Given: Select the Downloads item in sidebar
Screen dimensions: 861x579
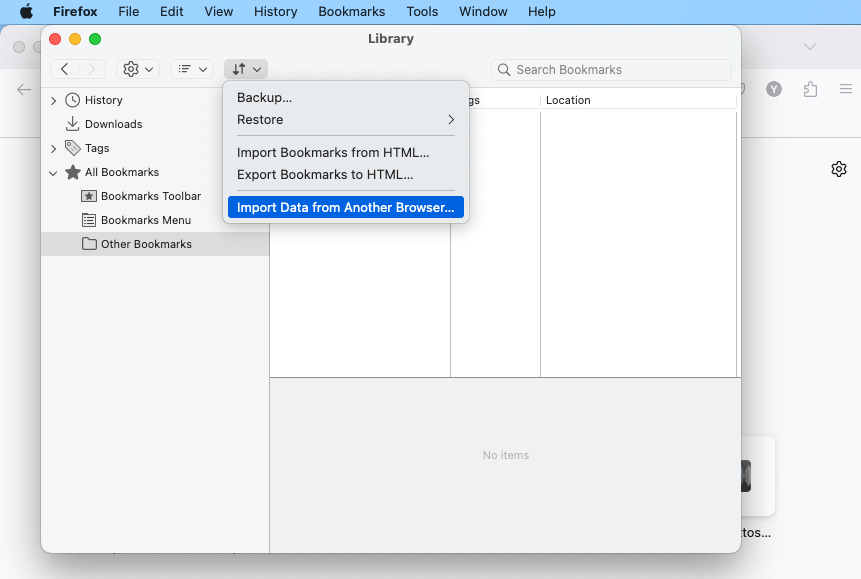Looking at the screenshot, I should [x=113, y=124].
